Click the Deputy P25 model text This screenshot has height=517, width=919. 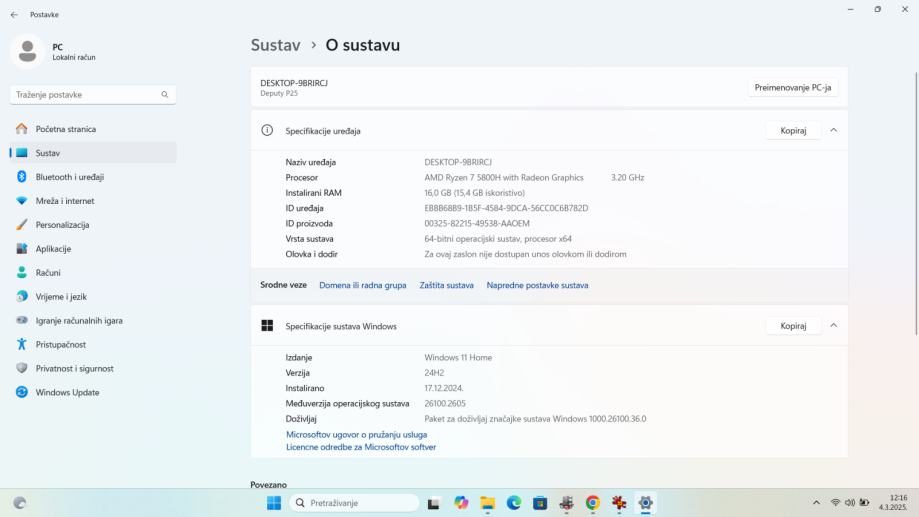tap(279, 93)
